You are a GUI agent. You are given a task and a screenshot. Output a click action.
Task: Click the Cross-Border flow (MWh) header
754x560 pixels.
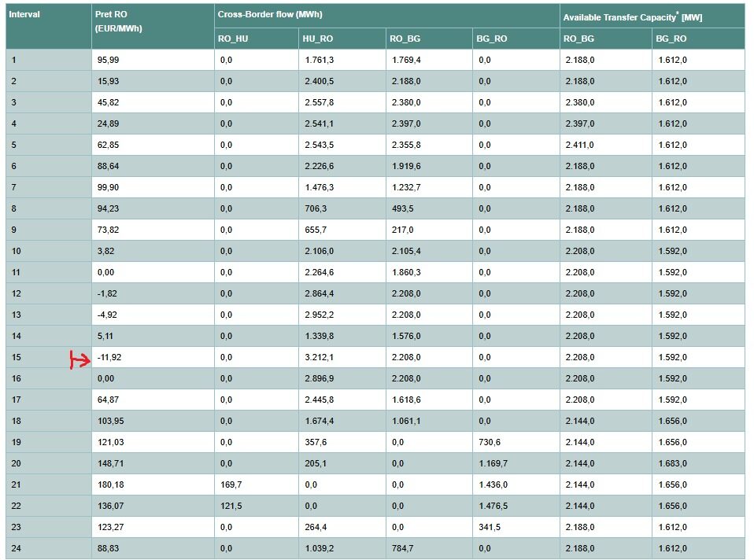click(x=271, y=15)
